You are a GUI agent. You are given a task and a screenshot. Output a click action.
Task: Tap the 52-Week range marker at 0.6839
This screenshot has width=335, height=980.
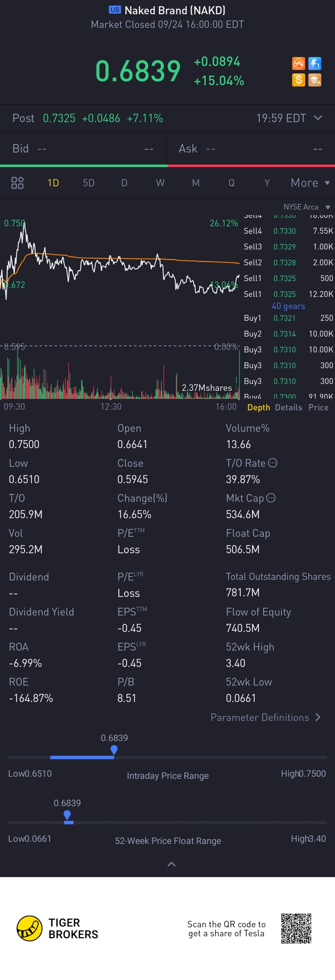click(67, 815)
